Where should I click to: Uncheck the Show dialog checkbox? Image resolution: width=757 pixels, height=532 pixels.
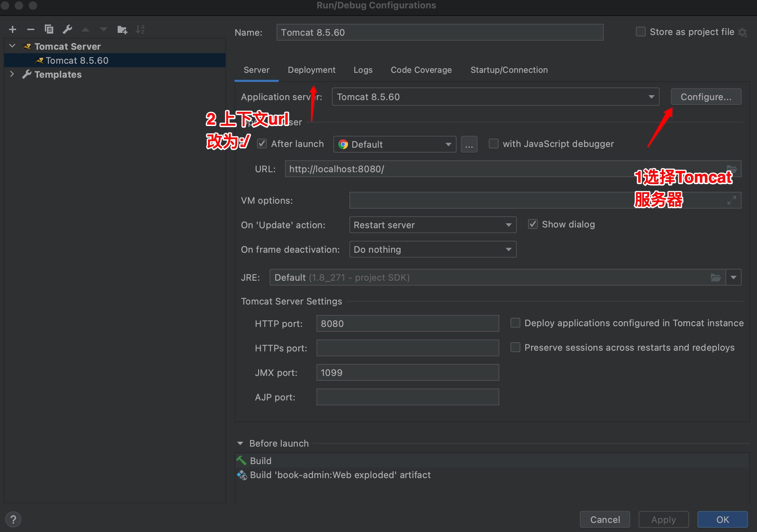(533, 224)
